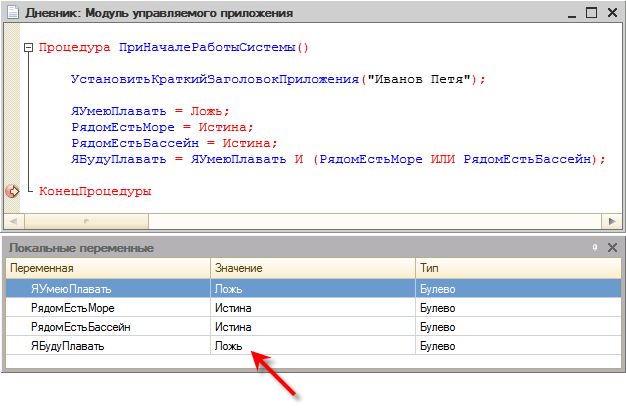Sort by the Значение column header
The width and height of the screenshot is (626, 408).
(x=313, y=268)
